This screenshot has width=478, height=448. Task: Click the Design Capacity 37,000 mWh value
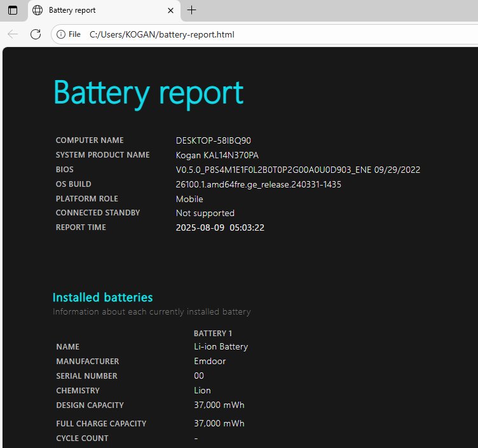pyautogui.click(x=219, y=405)
